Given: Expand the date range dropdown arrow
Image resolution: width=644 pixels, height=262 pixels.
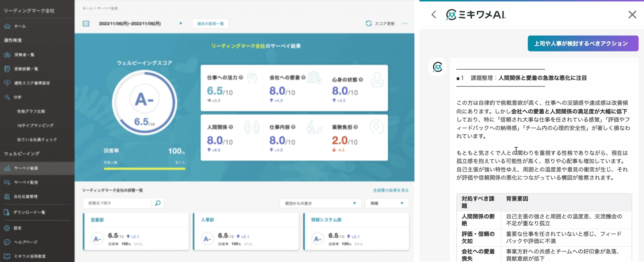Looking at the screenshot, I should point(180,24).
